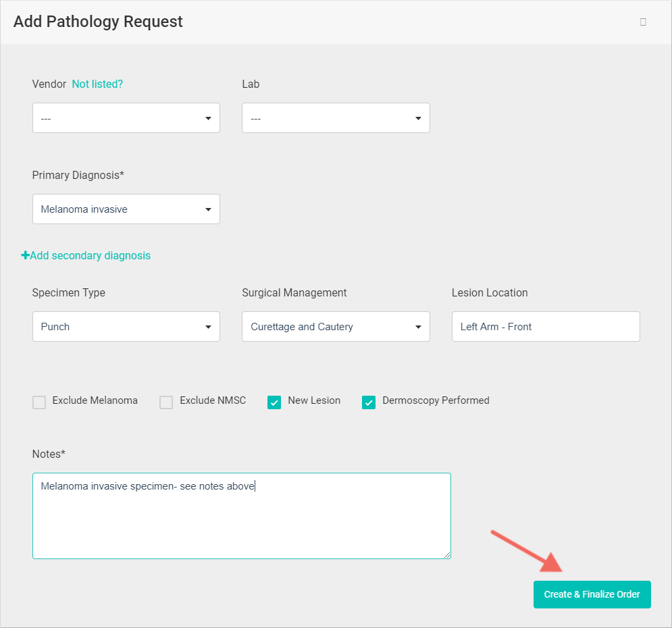This screenshot has width=672, height=628.
Task: Click the Add secondary diagnosis text link
Action: pos(91,256)
